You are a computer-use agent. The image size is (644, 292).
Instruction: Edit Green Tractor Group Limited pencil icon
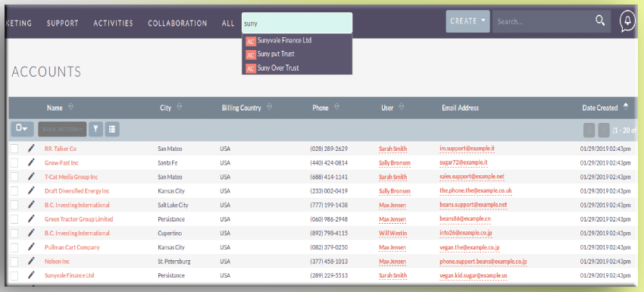click(31, 218)
